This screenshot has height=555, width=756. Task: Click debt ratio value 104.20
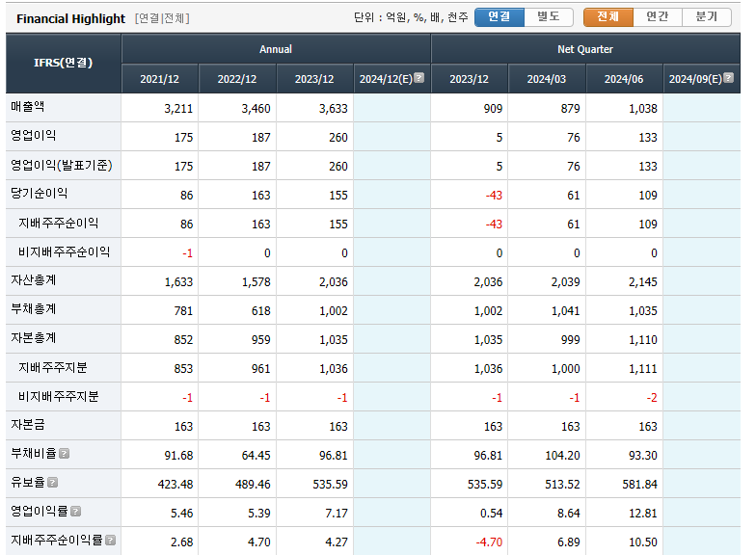563,455
